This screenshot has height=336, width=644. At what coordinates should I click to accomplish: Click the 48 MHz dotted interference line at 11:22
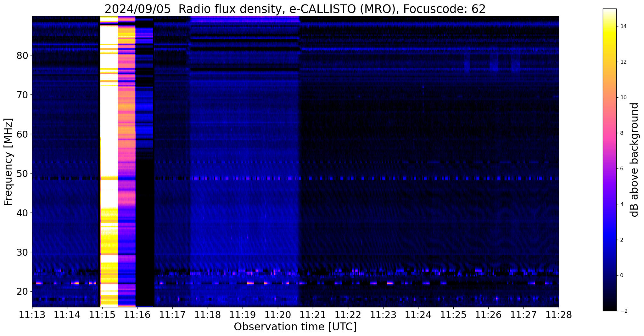(348, 178)
